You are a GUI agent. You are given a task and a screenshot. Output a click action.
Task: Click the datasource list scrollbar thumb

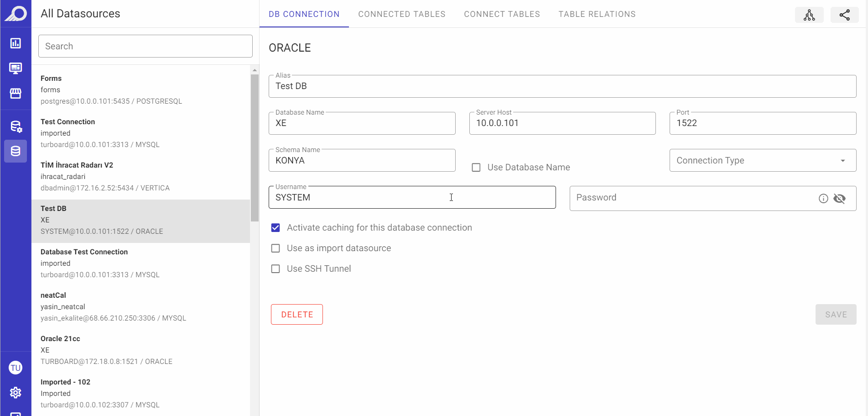click(x=255, y=147)
